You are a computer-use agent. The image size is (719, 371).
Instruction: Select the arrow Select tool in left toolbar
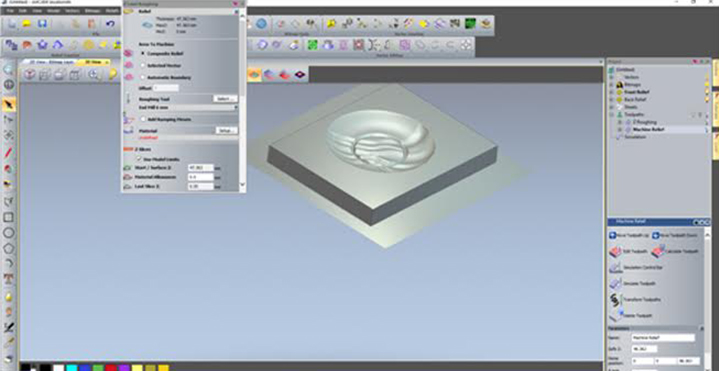tap(9, 104)
